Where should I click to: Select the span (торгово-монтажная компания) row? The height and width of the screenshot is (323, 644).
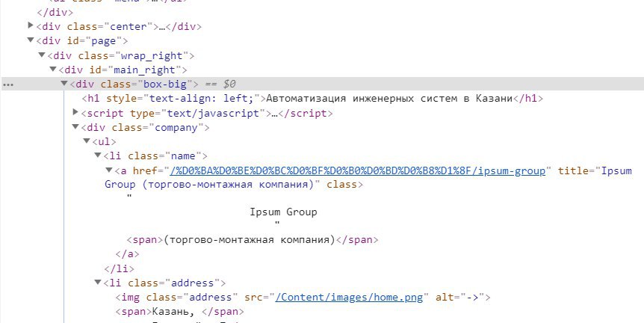[x=253, y=239]
